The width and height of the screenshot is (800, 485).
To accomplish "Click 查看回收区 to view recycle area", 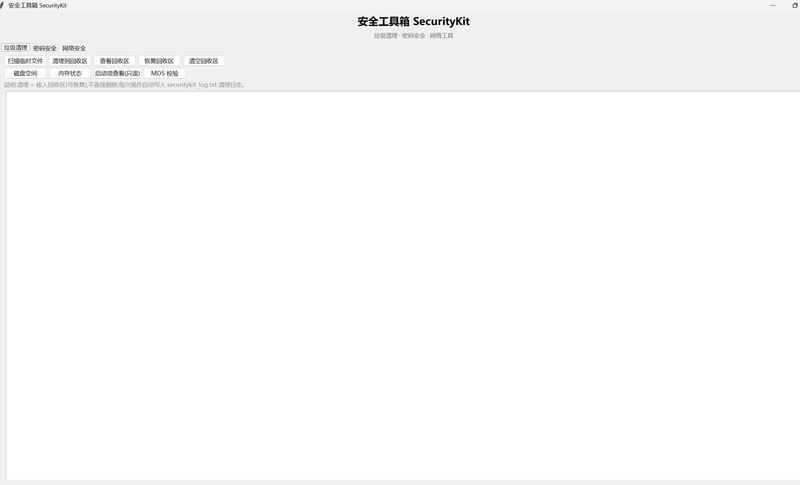I will click(115, 61).
